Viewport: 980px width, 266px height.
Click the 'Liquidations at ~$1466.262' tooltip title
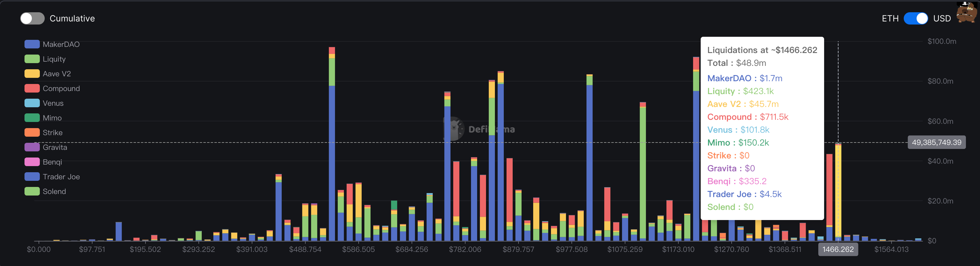pyautogui.click(x=762, y=50)
